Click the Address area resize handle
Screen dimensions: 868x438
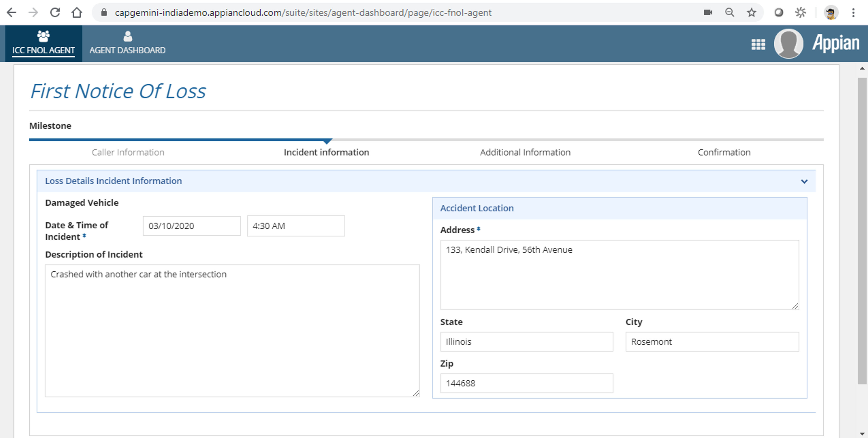pos(795,306)
